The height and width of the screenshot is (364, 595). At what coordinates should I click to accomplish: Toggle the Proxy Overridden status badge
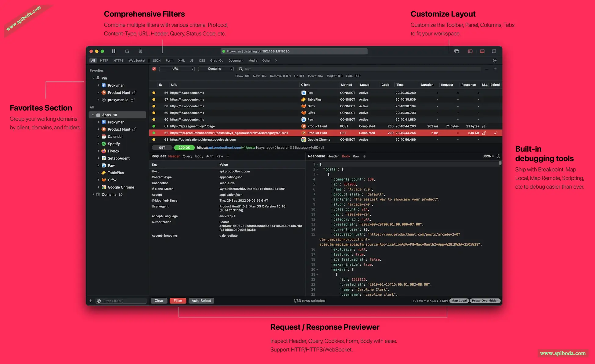(485, 301)
